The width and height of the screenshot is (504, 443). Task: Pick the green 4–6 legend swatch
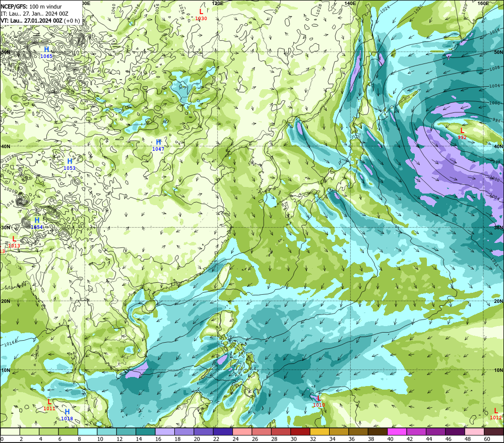pyautogui.click(x=49, y=432)
